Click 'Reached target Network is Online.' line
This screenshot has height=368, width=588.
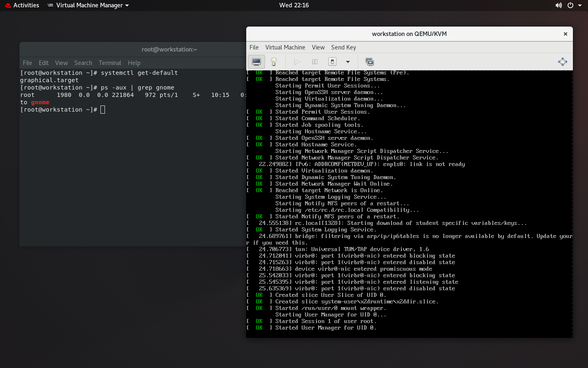tap(329, 190)
